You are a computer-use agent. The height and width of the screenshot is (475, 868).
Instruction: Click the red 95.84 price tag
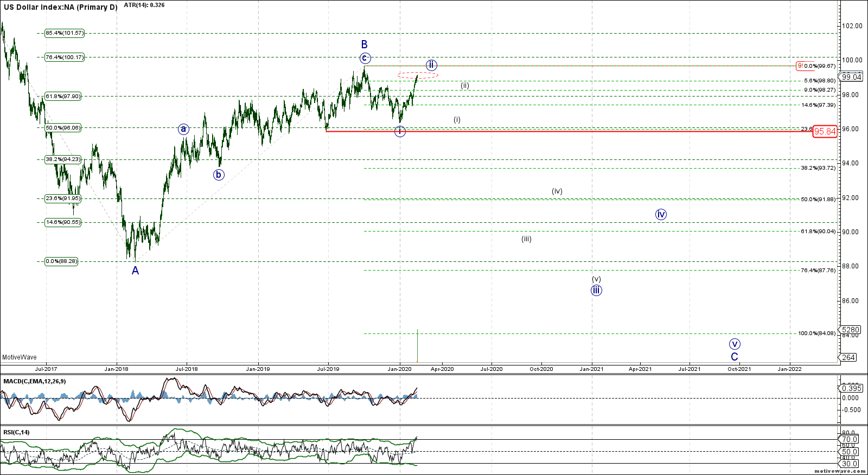click(825, 131)
